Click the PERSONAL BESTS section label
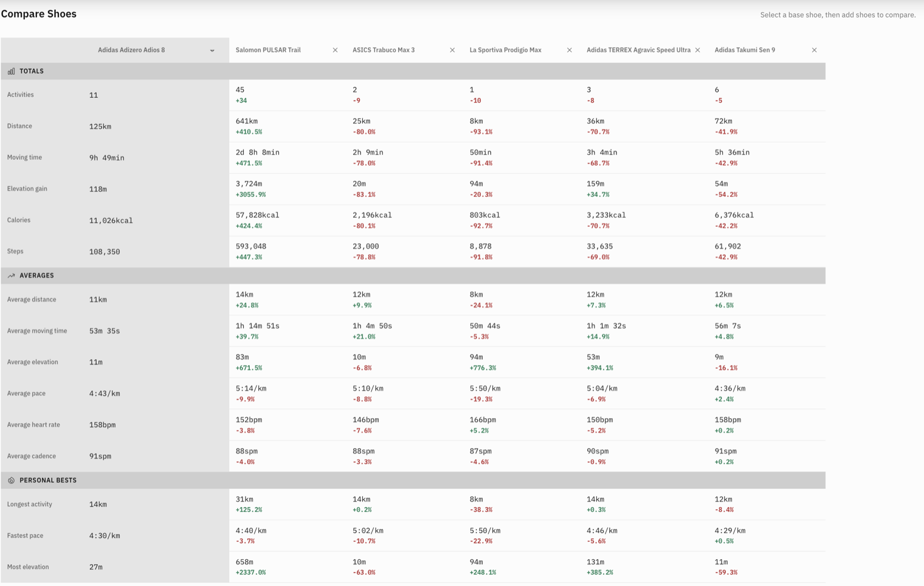 click(x=48, y=480)
